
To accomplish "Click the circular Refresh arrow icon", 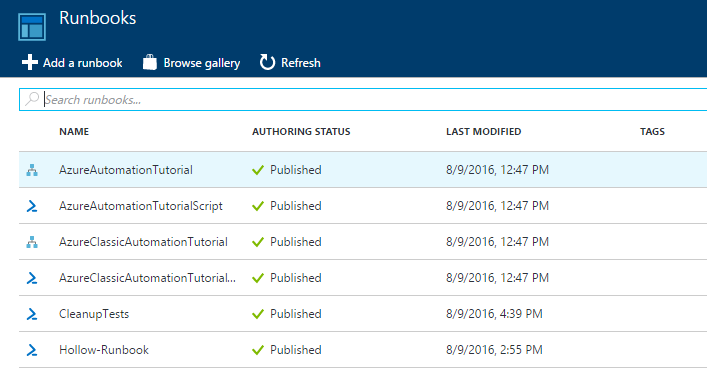I will pos(267,62).
